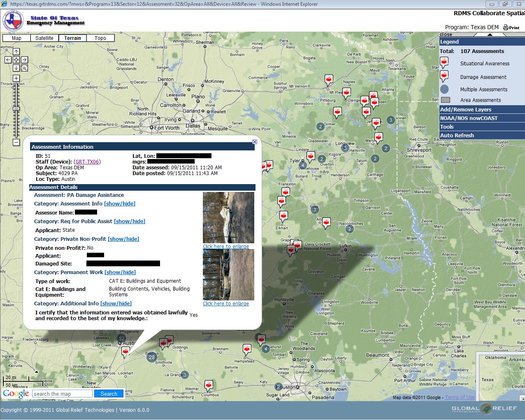The height and width of the screenshot is (420, 525).
Task: Zoom in using the plus icon
Action: click(16, 78)
